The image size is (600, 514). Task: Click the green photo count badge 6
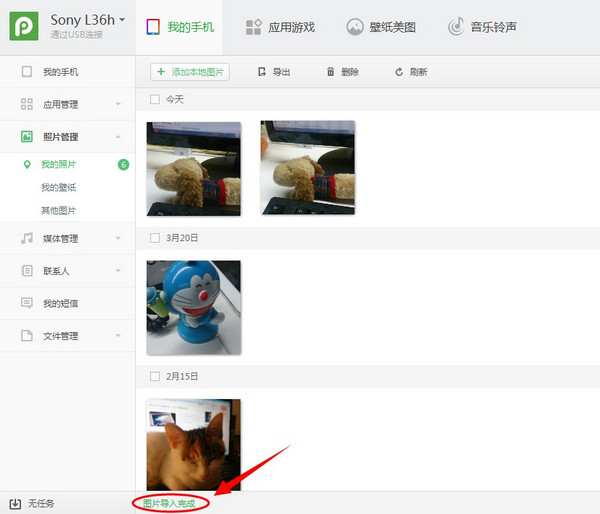[123, 165]
